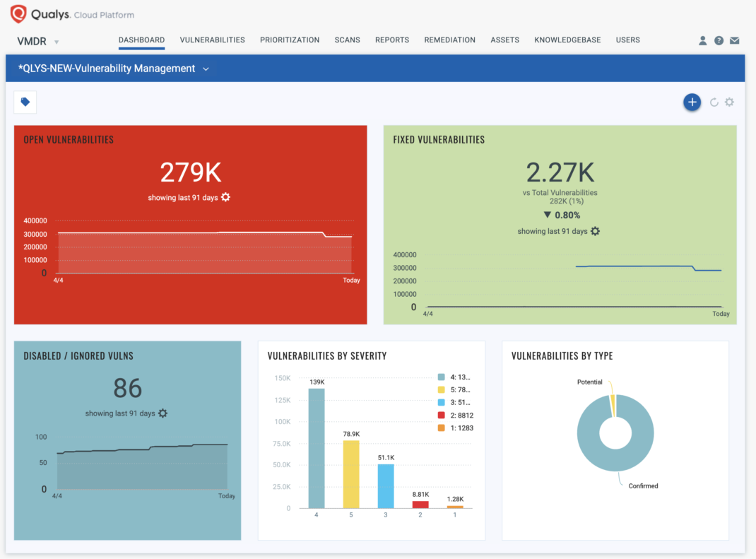Click the 279K open vulnerabilities count
The image size is (756, 559).
191,172
